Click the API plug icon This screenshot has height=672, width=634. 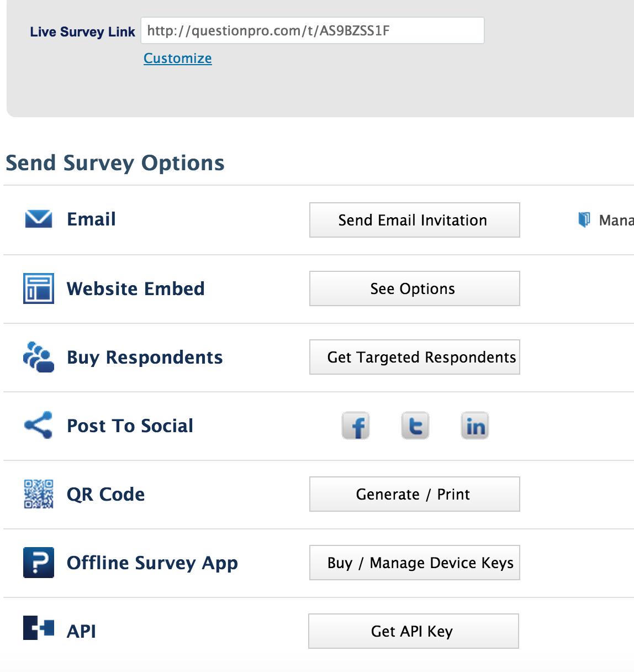tap(37, 629)
